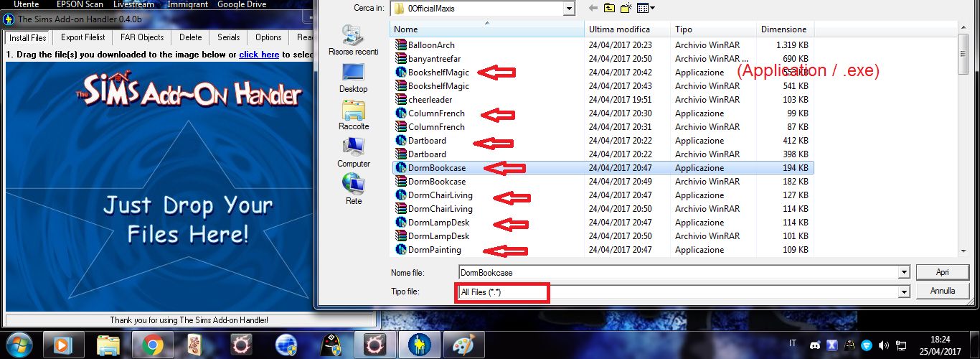Open the Tipo file filter dropdown
The image size is (980, 359).
903,292
